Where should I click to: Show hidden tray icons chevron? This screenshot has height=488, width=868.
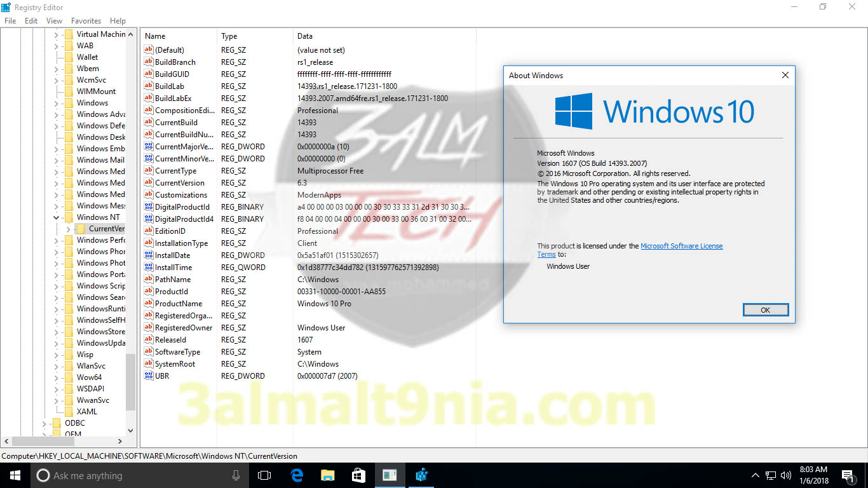pos(756,475)
